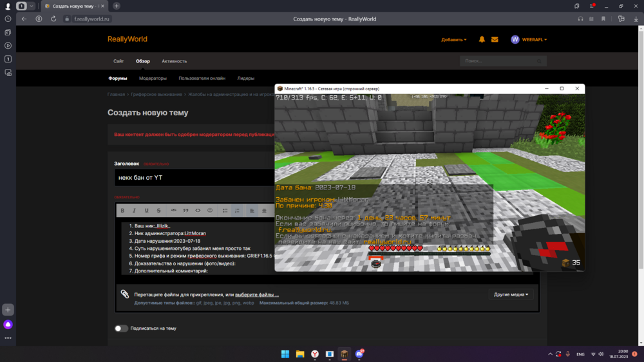
Task: Go to Главная breadcrumb link
Action: pos(116,95)
